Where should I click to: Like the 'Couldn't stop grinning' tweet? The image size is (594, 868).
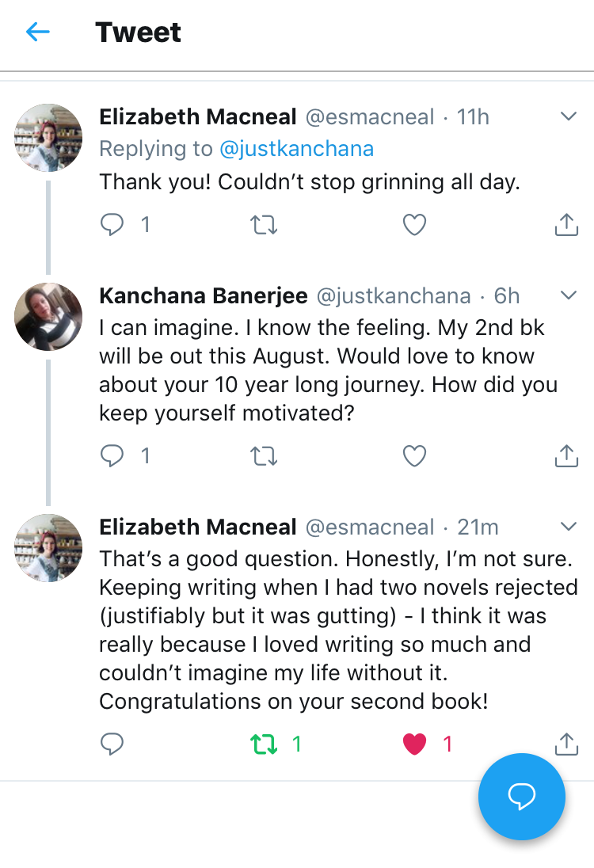click(414, 226)
